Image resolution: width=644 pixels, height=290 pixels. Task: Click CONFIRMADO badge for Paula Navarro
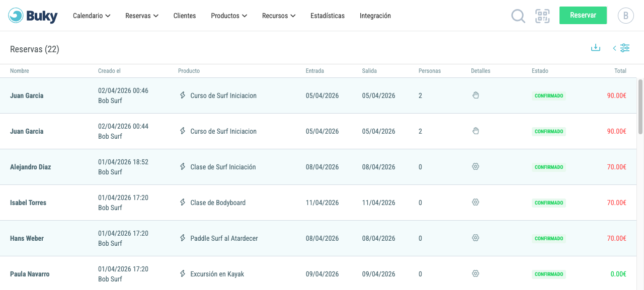tap(549, 274)
